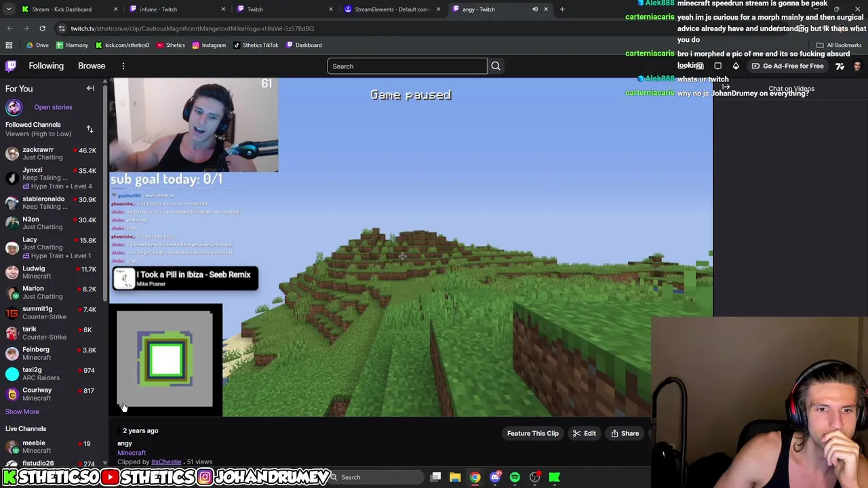This screenshot has width=868, height=488.
Task: Switch to the infume - Twitch tab
Action: point(176,9)
